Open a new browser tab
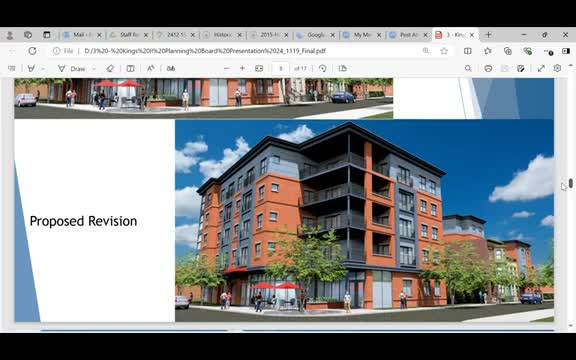Viewport: 576px width, 360px height. [488, 35]
